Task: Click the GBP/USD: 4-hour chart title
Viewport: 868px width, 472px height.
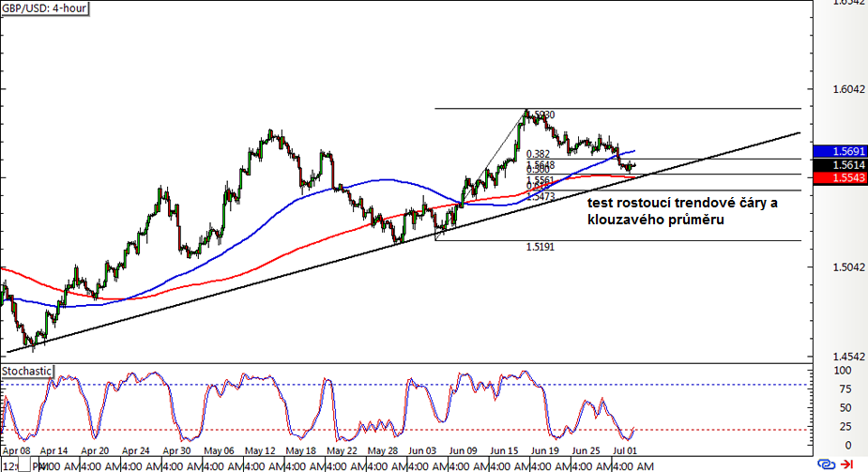Action: [44, 8]
